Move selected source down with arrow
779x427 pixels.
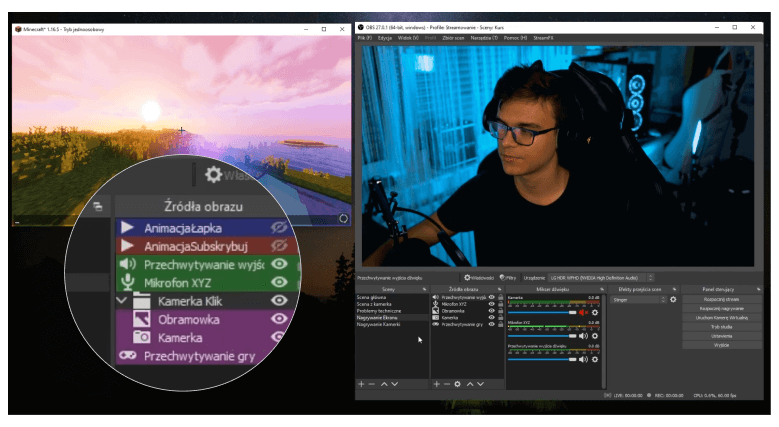pos(481,384)
